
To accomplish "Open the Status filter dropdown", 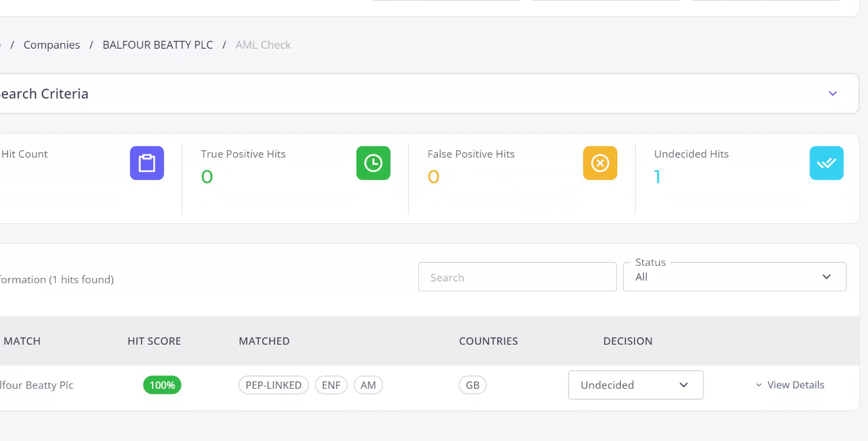I will pyautogui.click(x=734, y=277).
